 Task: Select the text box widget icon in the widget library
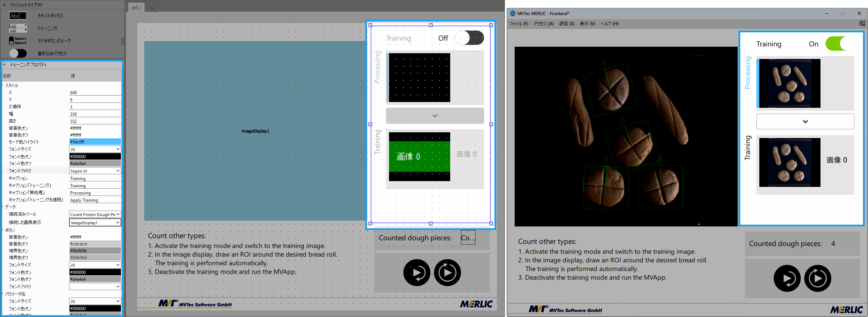[x=18, y=16]
